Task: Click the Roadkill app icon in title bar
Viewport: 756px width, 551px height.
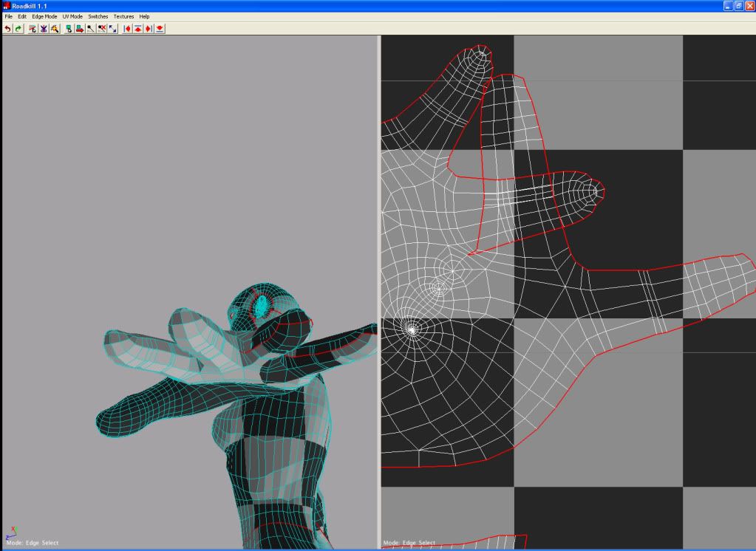Action: click(6, 6)
